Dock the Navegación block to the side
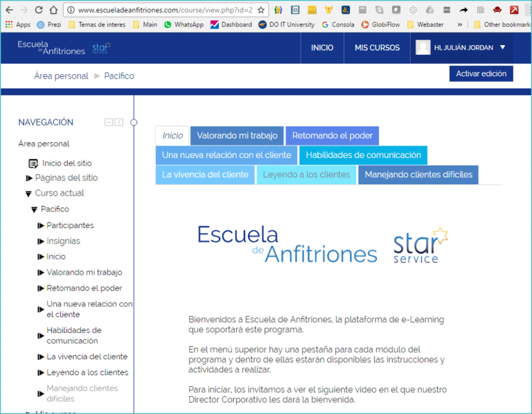This screenshot has height=414, width=532. [118, 122]
